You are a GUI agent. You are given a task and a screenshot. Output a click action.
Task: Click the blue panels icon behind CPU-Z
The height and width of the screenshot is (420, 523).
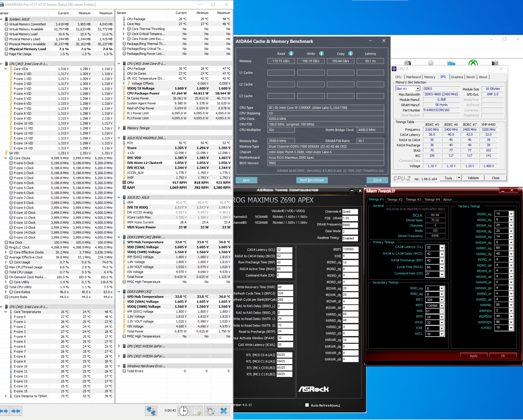[451, 63]
